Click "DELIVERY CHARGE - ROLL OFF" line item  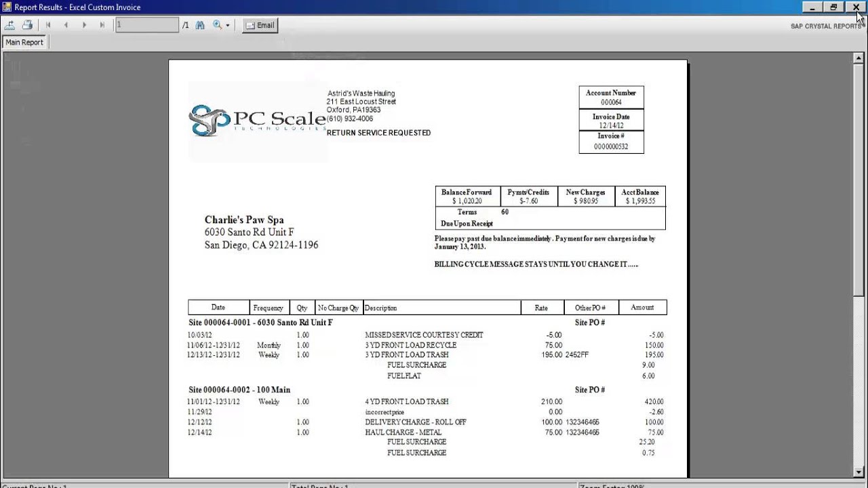pos(416,422)
